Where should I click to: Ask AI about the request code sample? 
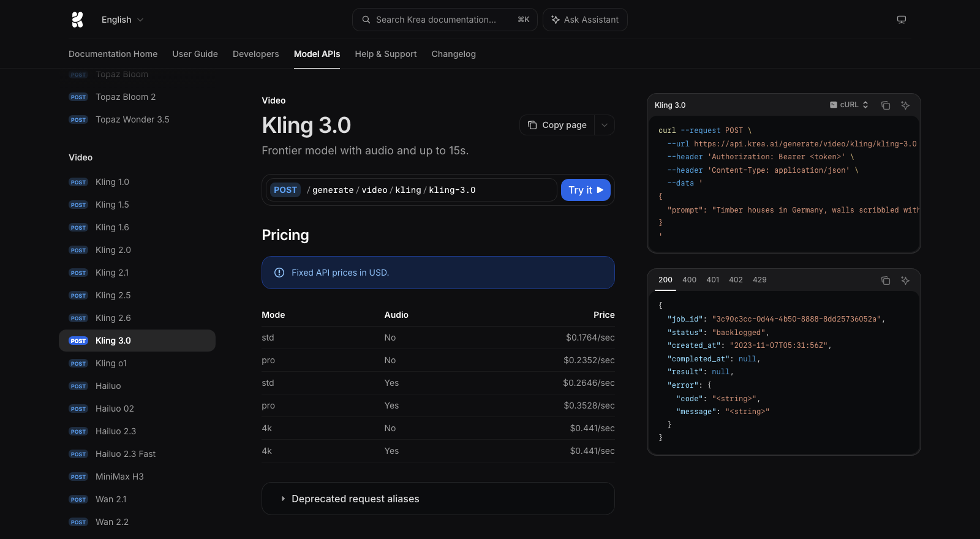(905, 105)
